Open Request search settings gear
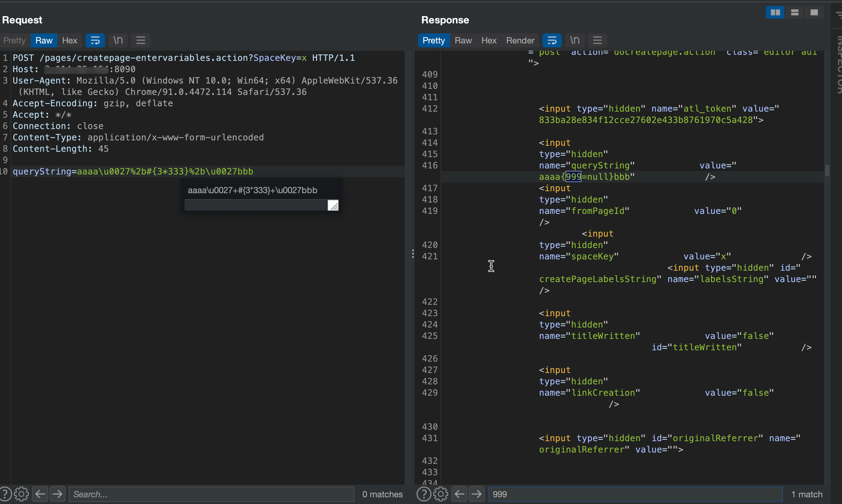Viewport: 842px width, 504px height. 21,494
